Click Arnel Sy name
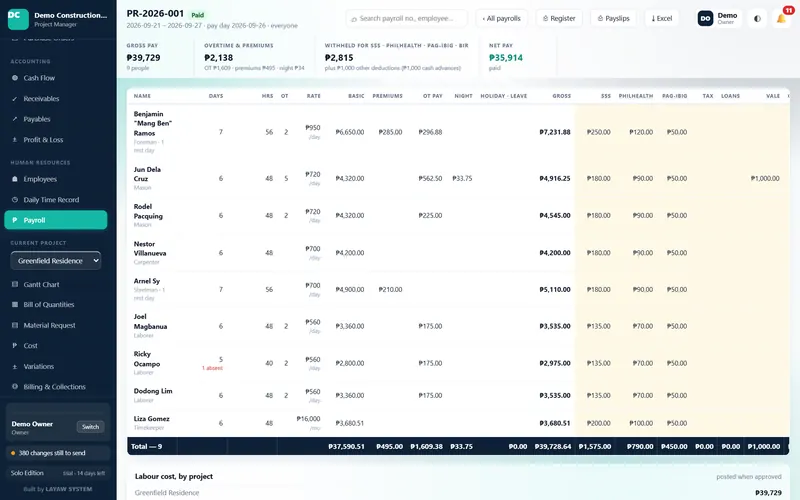800x500 pixels. pyautogui.click(x=146, y=281)
